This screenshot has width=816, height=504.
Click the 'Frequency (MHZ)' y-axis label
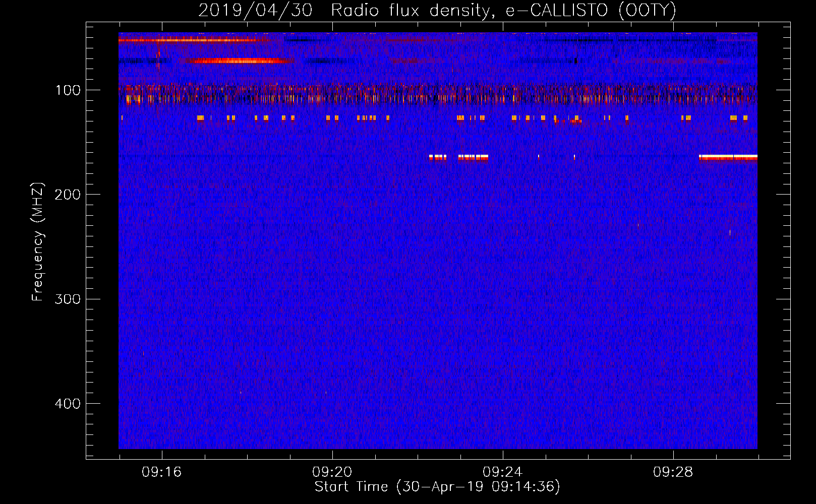coord(38,242)
